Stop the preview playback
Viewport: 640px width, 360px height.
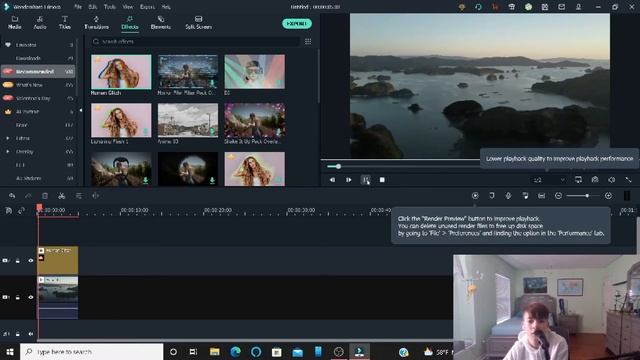[x=382, y=180]
